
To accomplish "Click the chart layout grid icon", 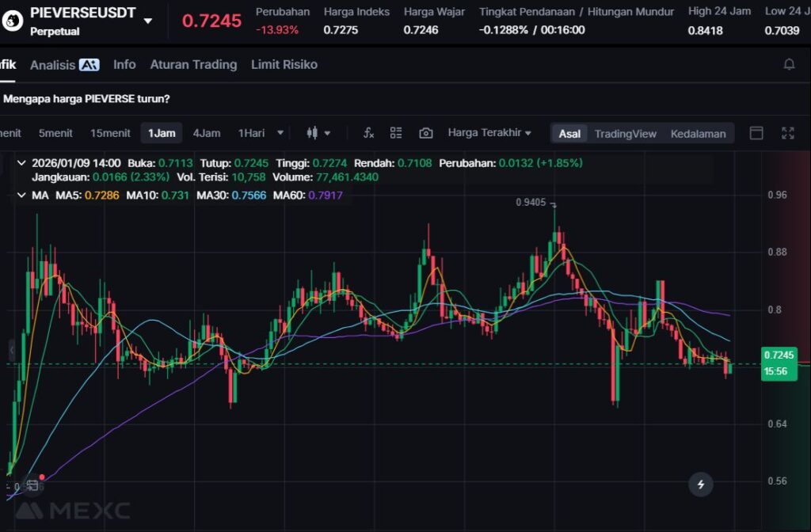I will pyautogui.click(x=396, y=133).
